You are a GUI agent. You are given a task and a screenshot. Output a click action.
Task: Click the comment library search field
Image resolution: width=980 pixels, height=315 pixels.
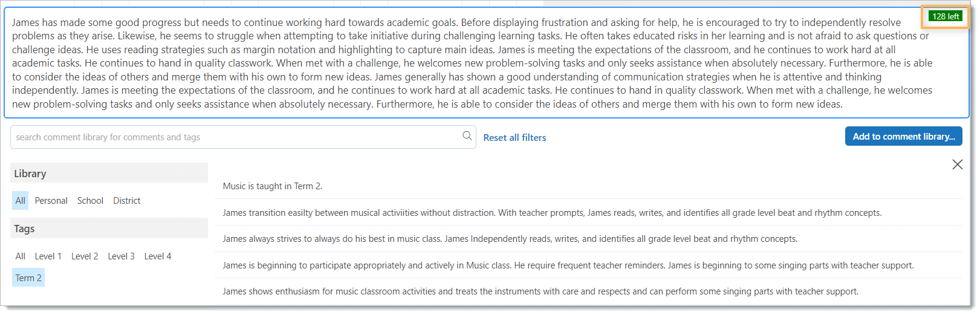[236, 137]
